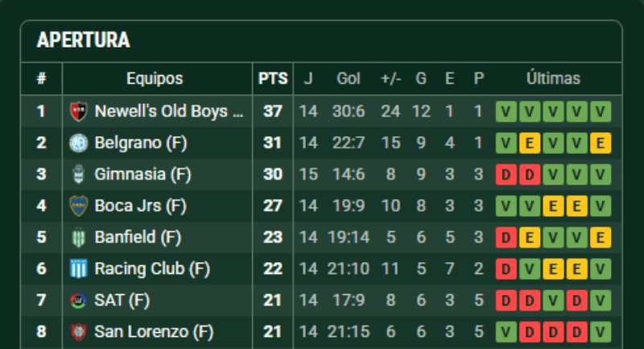The image size is (644, 349).
Task: Sort table by PTS column header
Action: tap(273, 79)
